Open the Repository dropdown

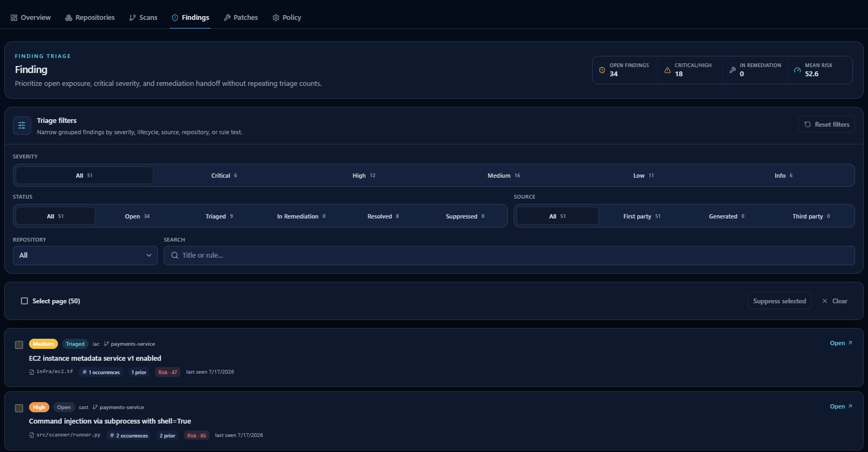click(85, 256)
